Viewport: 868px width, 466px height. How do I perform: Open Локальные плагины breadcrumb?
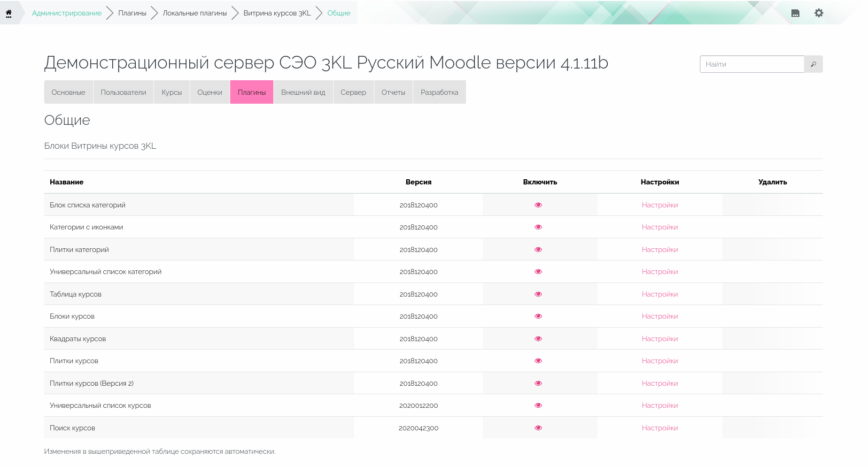pyautogui.click(x=195, y=13)
